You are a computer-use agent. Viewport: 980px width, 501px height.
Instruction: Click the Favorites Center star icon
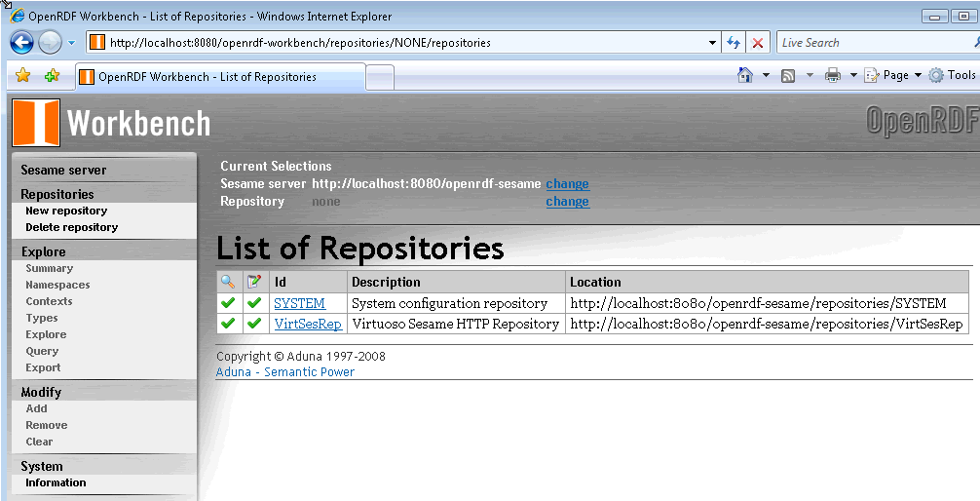(x=23, y=76)
